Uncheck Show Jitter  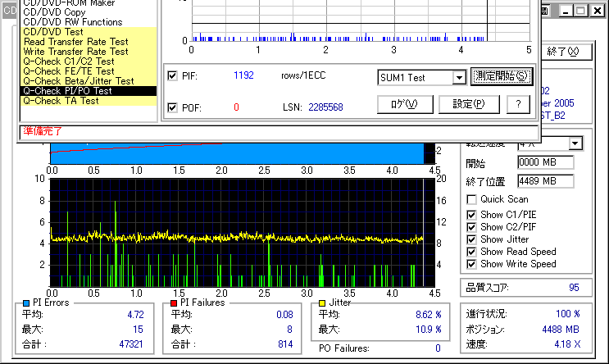(471, 239)
